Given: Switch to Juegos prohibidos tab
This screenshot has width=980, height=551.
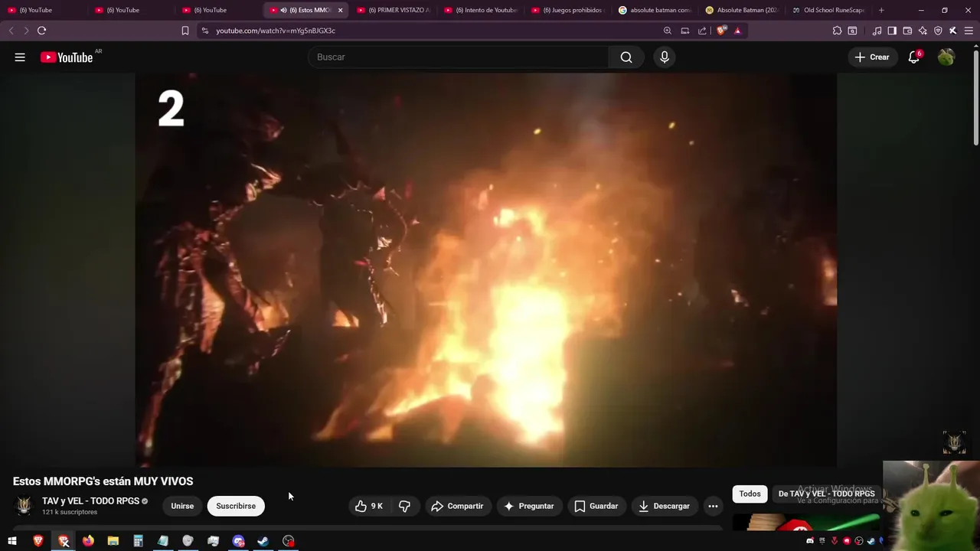Looking at the screenshot, I should click(567, 10).
